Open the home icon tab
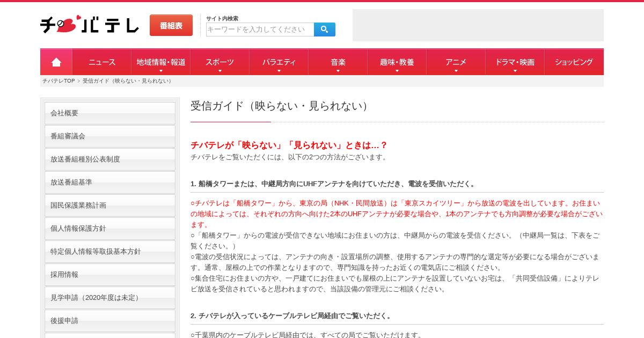Screen dimensions: 644x338 (x=56, y=62)
